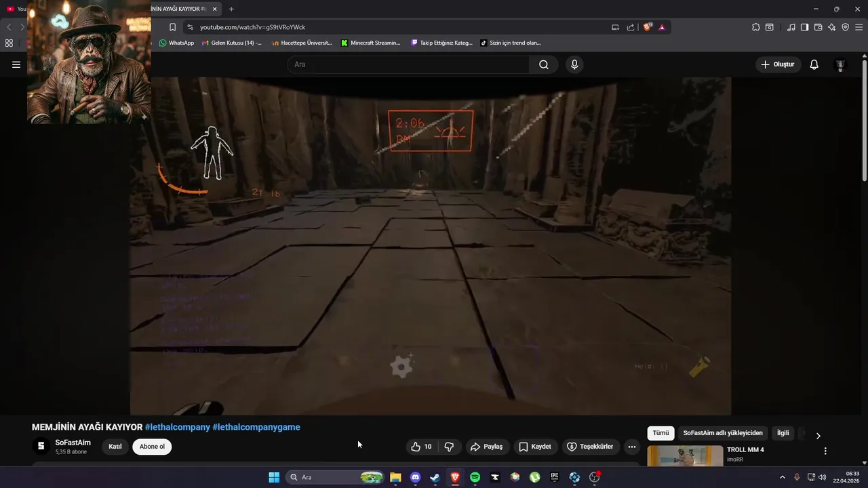The width and height of the screenshot is (868, 488).
Task: Like the video with thumbs up
Action: coord(421,447)
